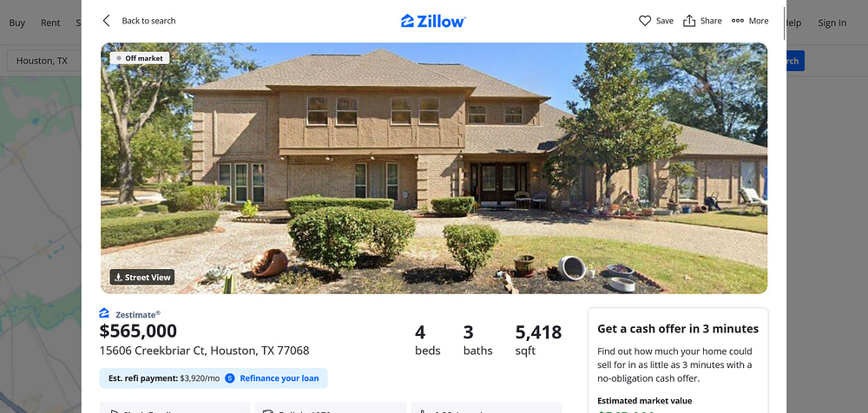Click the Street View person icon
The image size is (868, 413).
click(118, 278)
